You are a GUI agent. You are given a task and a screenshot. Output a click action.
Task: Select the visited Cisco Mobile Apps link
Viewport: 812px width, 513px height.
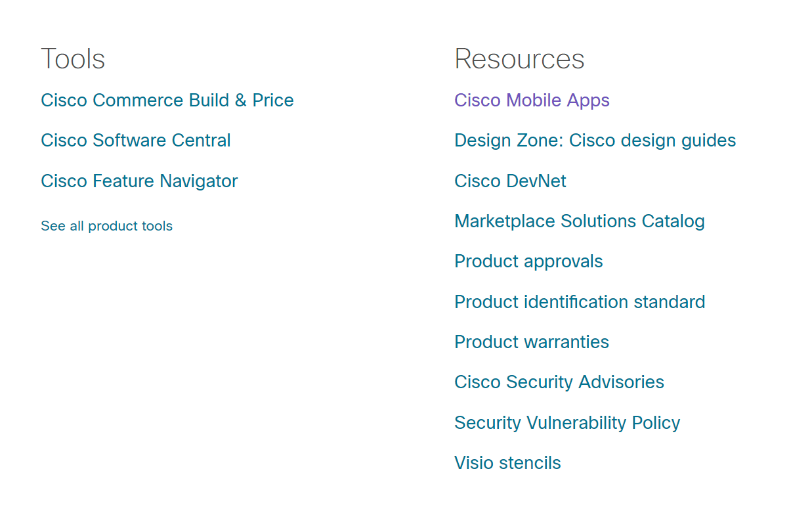coord(532,100)
